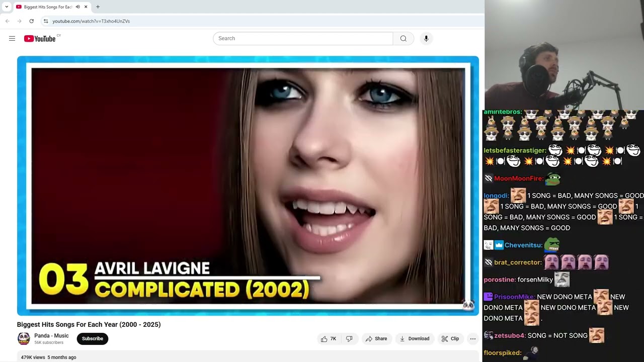
Task: Download the video
Action: point(415,339)
